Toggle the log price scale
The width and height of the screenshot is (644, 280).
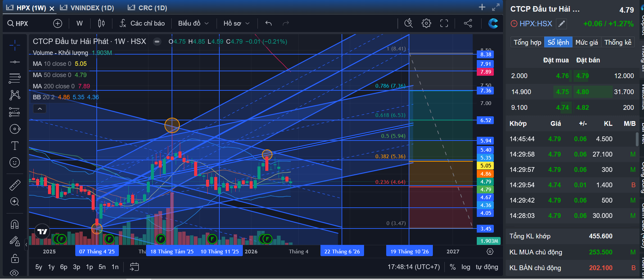[x=466, y=267]
